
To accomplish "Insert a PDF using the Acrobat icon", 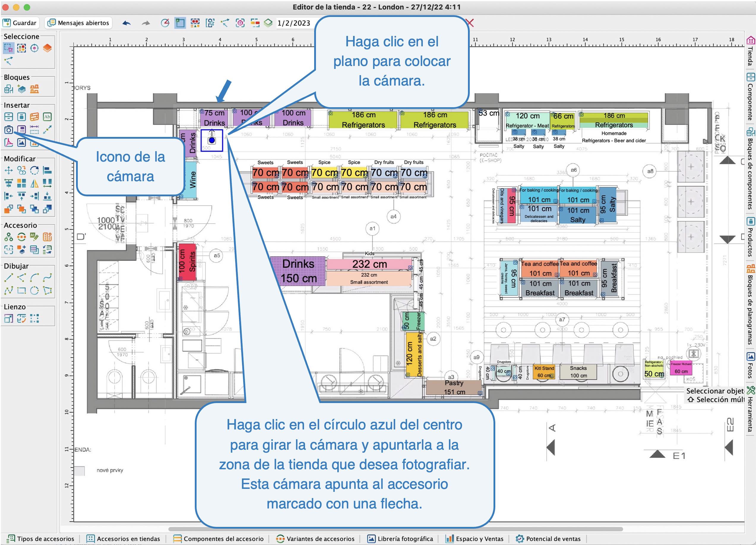I will (9, 143).
